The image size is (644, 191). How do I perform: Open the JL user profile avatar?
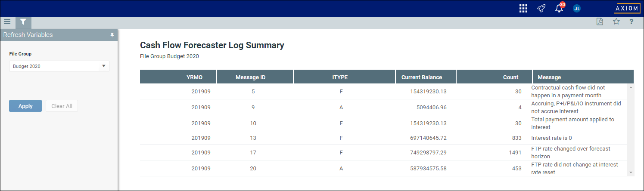click(577, 9)
